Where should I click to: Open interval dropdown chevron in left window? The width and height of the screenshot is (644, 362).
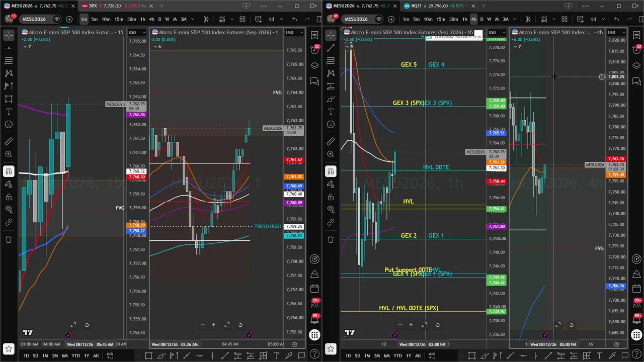(194, 19)
